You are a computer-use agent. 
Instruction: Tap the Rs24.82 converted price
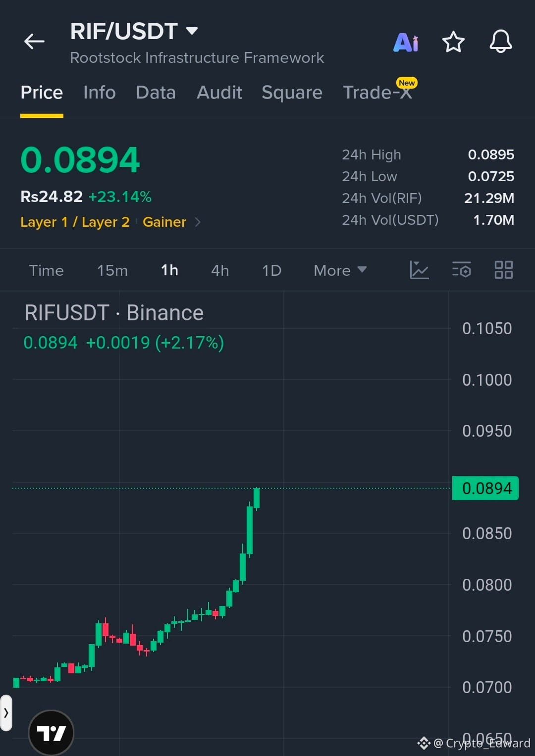[x=52, y=197]
